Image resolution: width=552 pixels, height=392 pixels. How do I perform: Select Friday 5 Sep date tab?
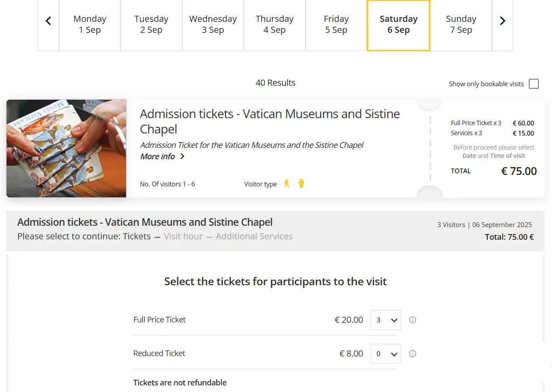(336, 25)
